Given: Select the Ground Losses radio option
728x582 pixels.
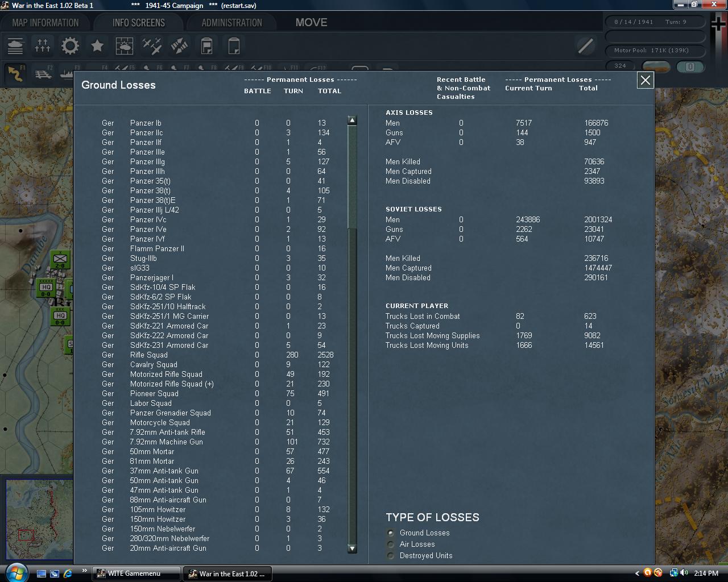Looking at the screenshot, I should tap(391, 533).
